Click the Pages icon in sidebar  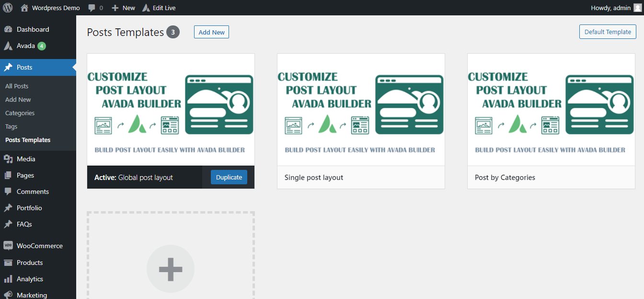pos(8,175)
